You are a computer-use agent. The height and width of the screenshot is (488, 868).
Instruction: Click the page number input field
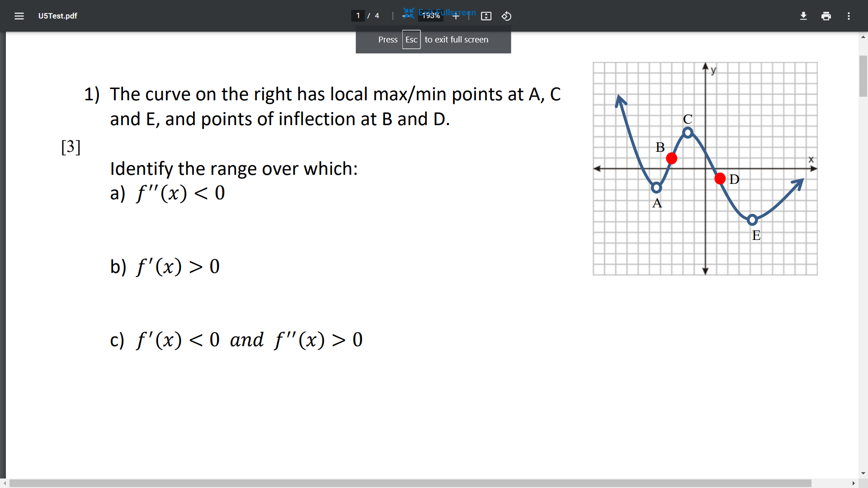(358, 16)
